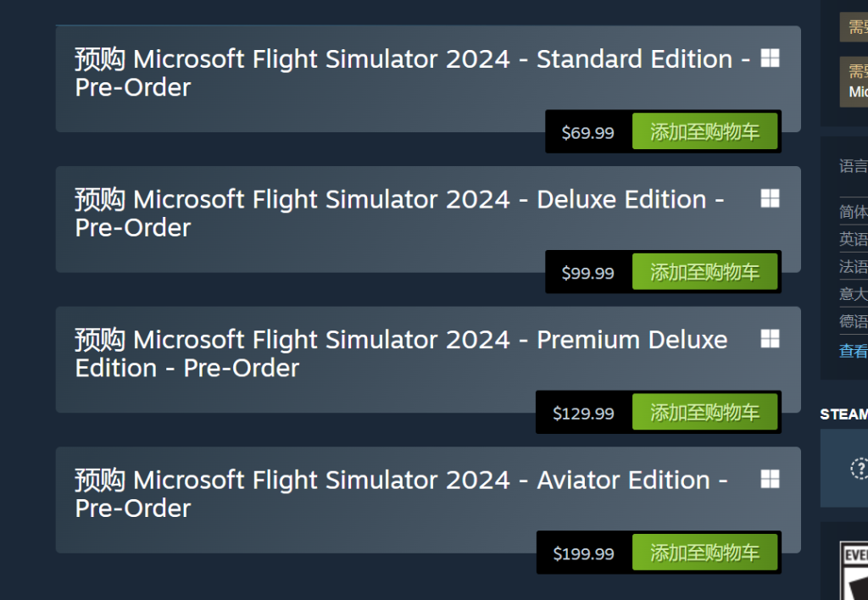Select 简体 language row in sidebar
This screenshot has height=600, width=868.
tap(853, 211)
